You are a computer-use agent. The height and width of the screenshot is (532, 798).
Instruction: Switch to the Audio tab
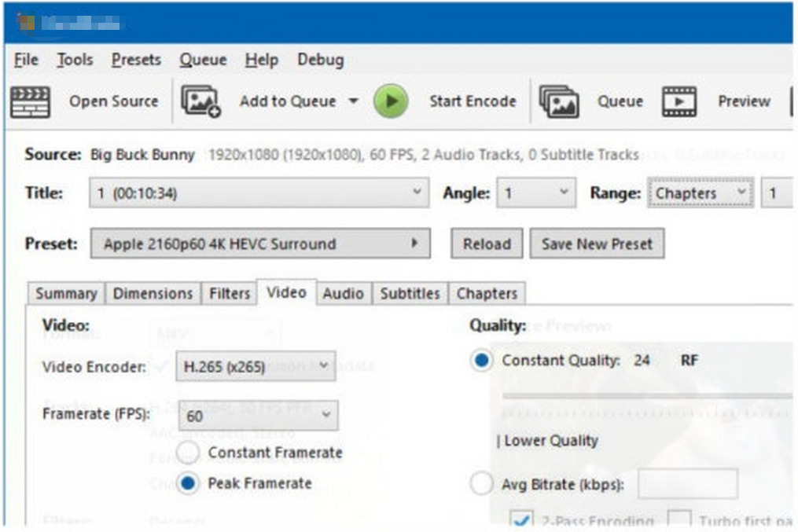tap(344, 293)
